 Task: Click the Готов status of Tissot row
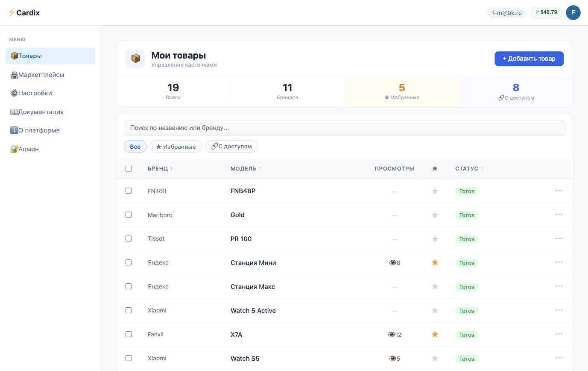467,239
